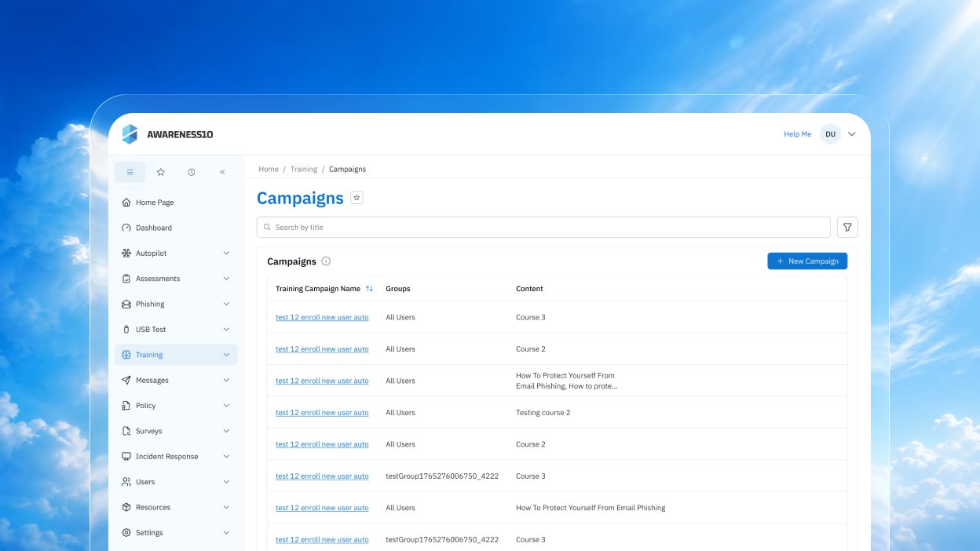Click the 'Testing course 2' content cell
Image resolution: width=980 pixels, height=551 pixels.
pos(543,413)
